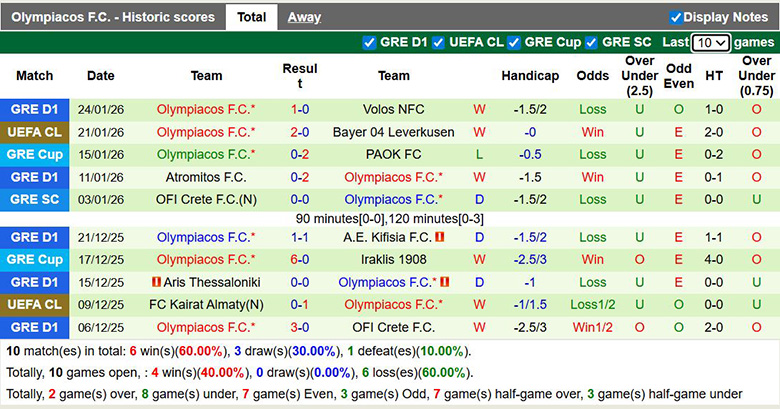Toggle the Display Notes checkbox
The height and width of the screenshot is (409, 780).
pos(676,17)
